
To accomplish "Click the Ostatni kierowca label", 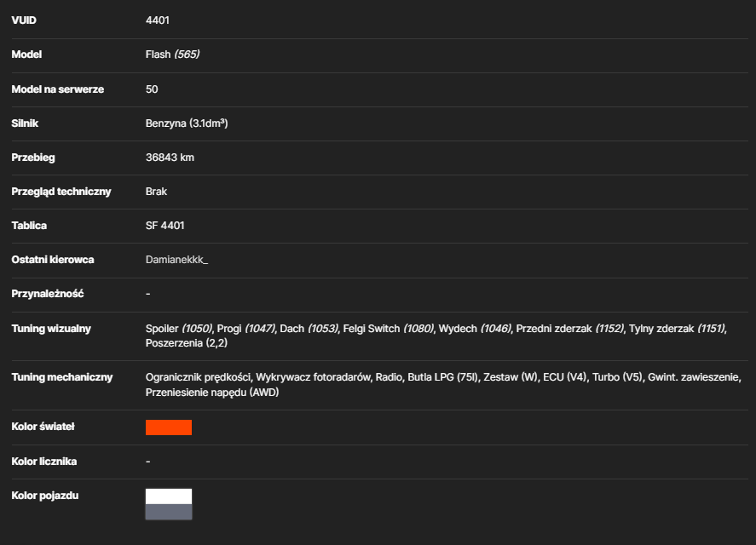I will 53,260.
